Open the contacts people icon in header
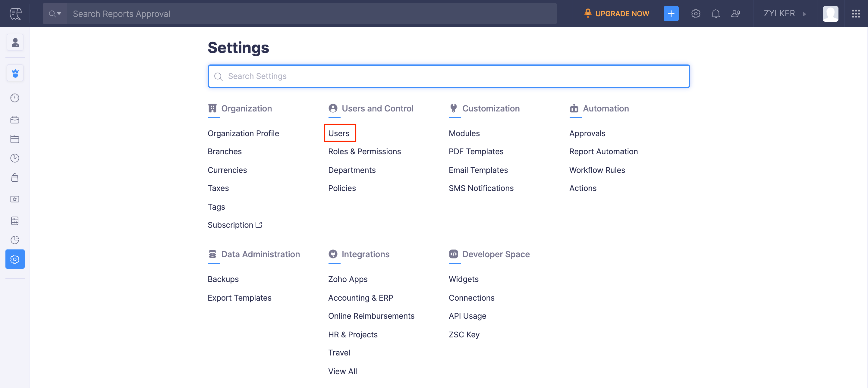868x388 pixels. pos(736,14)
